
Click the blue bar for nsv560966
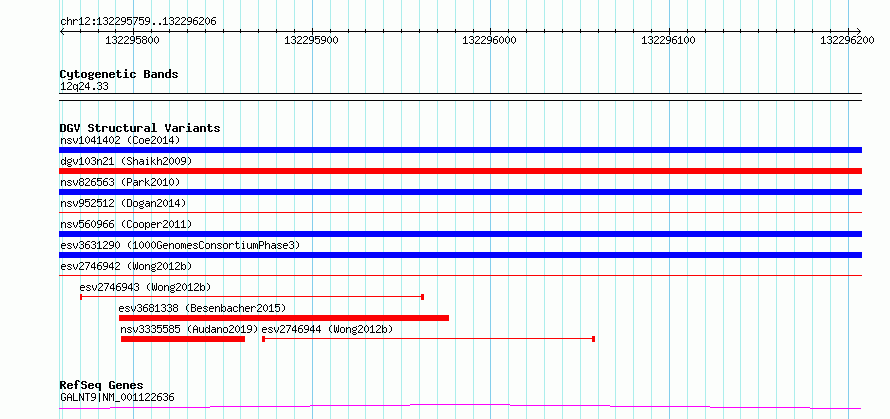pos(460,234)
